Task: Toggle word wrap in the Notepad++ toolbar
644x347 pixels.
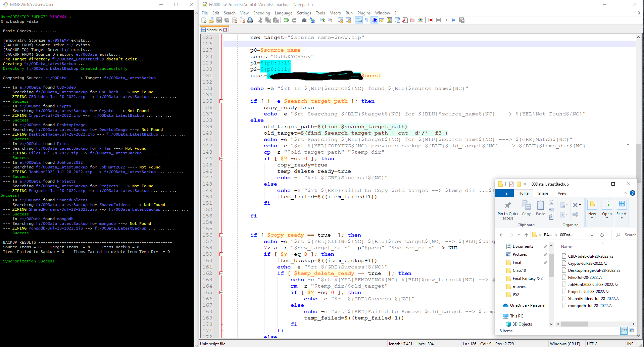Action: (x=359, y=20)
